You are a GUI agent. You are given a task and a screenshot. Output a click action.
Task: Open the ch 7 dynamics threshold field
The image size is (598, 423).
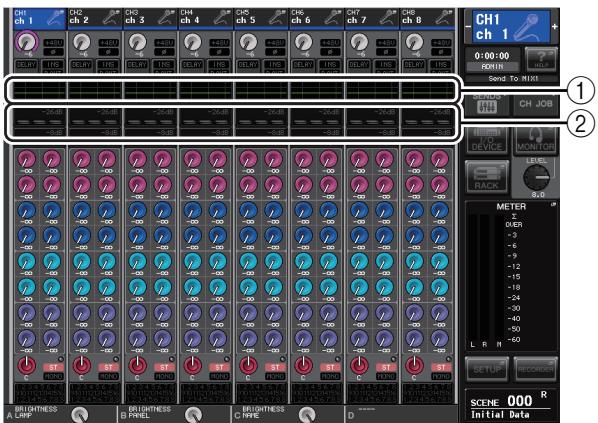pyautogui.click(x=372, y=122)
